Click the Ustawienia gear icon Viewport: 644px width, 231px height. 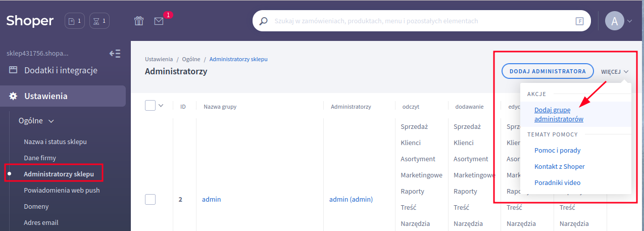coord(14,96)
